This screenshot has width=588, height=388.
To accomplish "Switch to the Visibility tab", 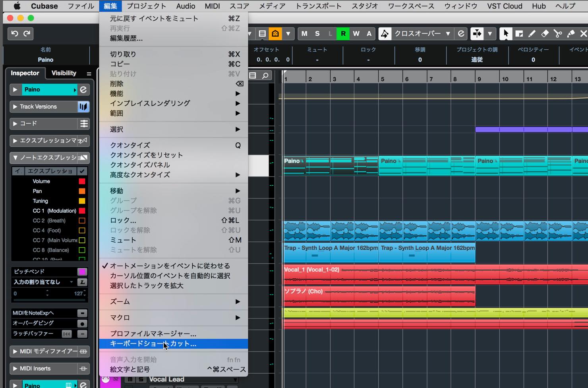I will [x=64, y=73].
